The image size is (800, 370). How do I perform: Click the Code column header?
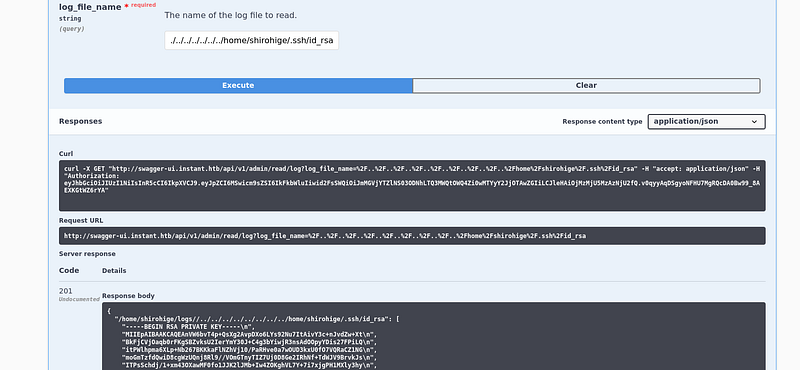click(x=69, y=270)
